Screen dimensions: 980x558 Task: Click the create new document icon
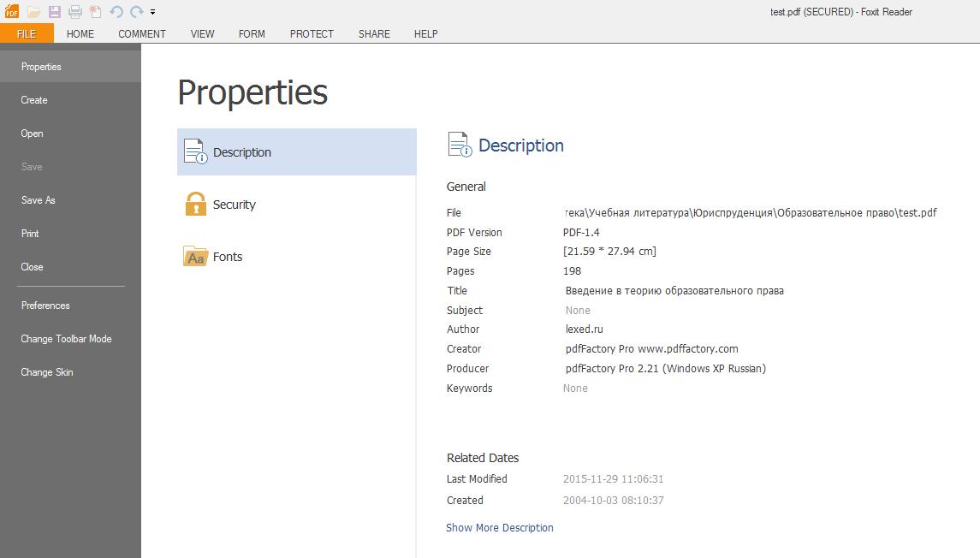[96, 12]
